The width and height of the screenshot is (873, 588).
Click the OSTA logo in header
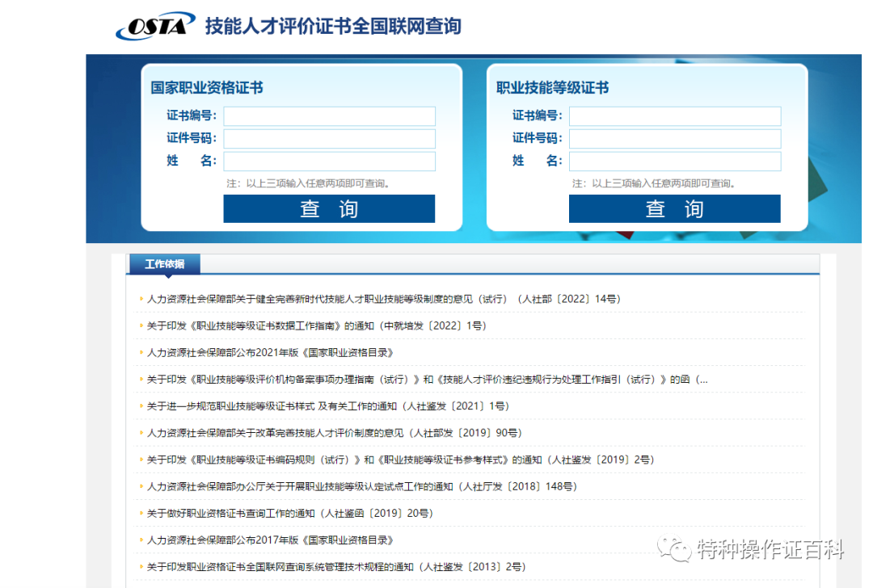pos(155,26)
